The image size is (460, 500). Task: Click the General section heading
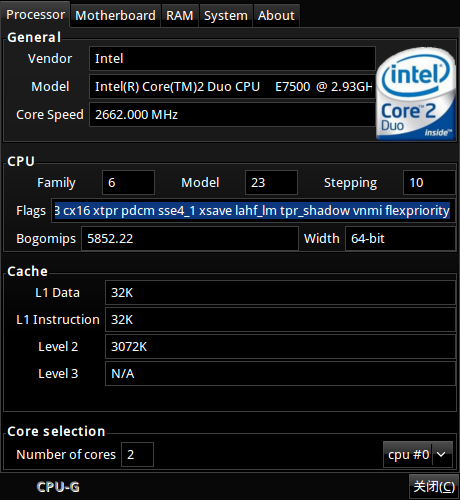34,37
